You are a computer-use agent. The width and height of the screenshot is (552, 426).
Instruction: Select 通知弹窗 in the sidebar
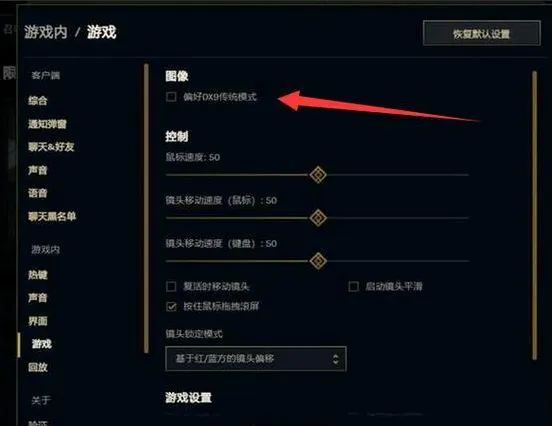point(47,124)
